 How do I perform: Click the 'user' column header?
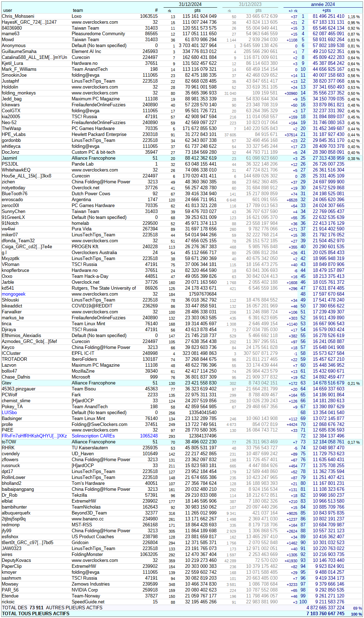point(8,10)
